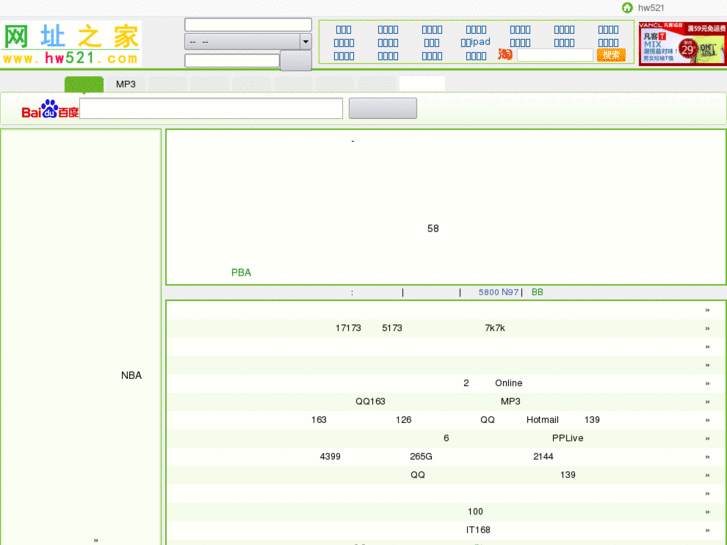This screenshot has width=727, height=545.
Task: Click the Taobao search text field
Action: (554, 55)
